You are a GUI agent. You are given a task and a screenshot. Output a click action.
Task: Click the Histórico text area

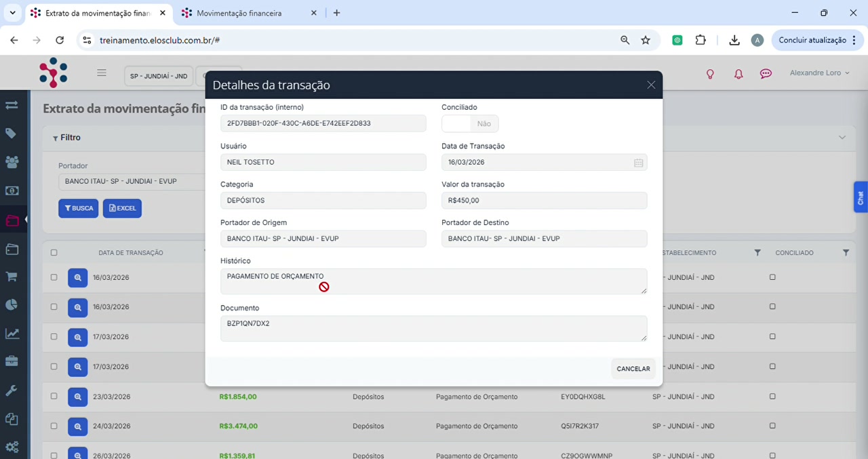(x=433, y=281)
